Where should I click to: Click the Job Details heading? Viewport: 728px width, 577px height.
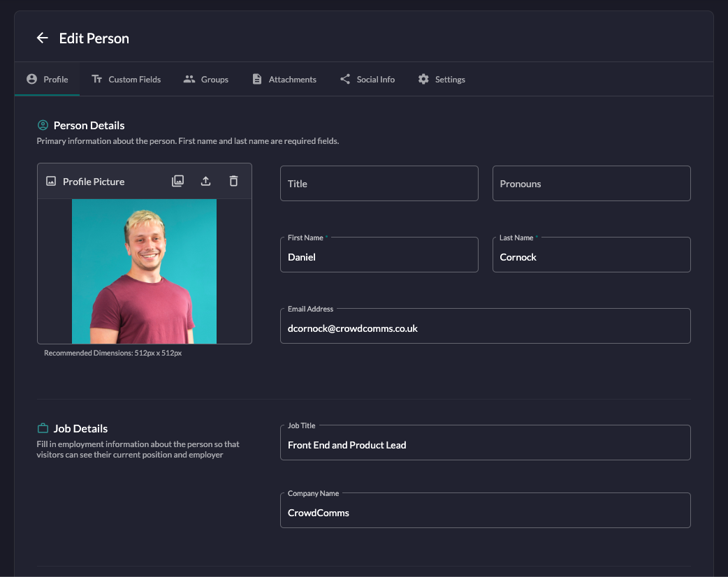click(80, 428)
